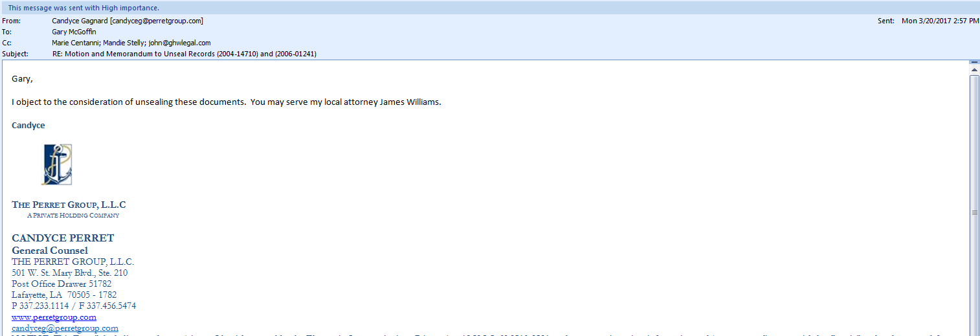Select the High importance info bar
Viewport: 980px width, 336px height.
84,8
